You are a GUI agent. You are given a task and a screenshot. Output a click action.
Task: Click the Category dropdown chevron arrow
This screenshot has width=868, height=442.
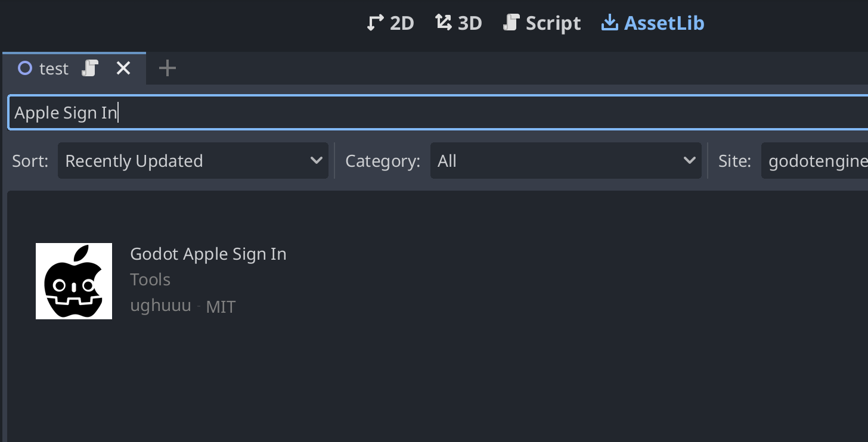[689, 161]
